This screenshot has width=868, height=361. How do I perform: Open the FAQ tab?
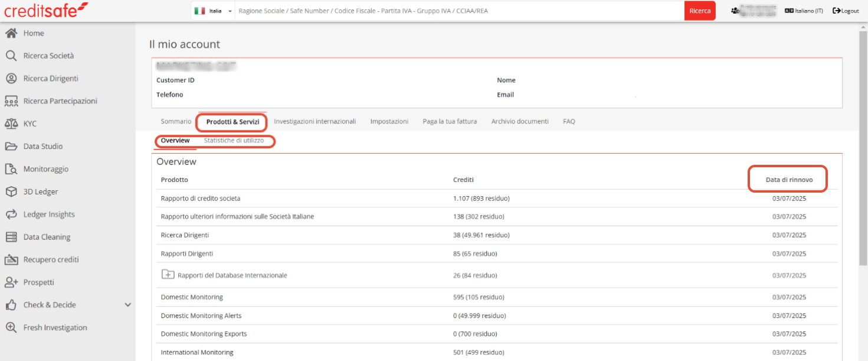pyautogui.click(x=569, y=121)
